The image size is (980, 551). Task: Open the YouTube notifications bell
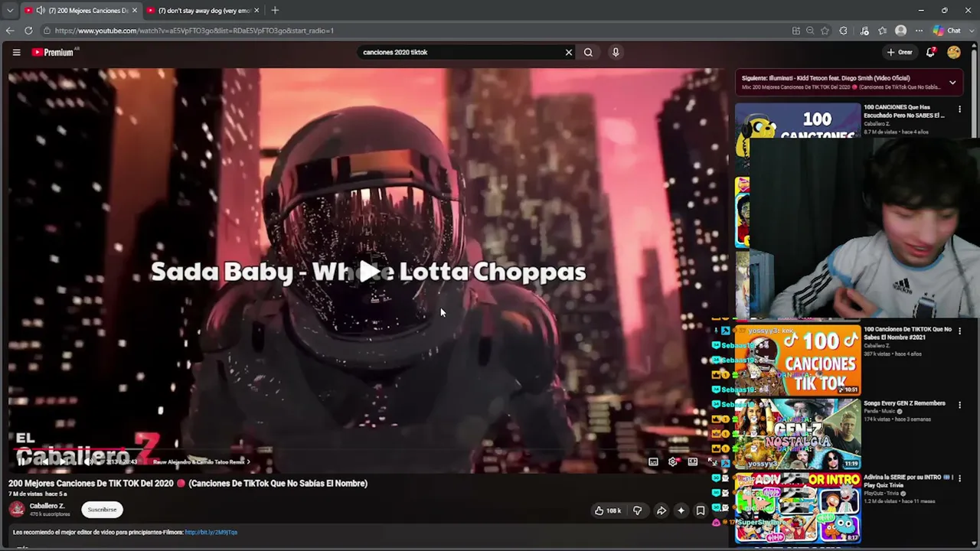pos(930,52)
